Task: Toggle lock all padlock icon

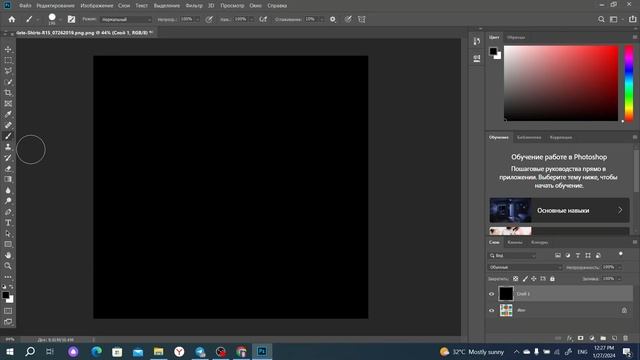Action: point(552,279)
